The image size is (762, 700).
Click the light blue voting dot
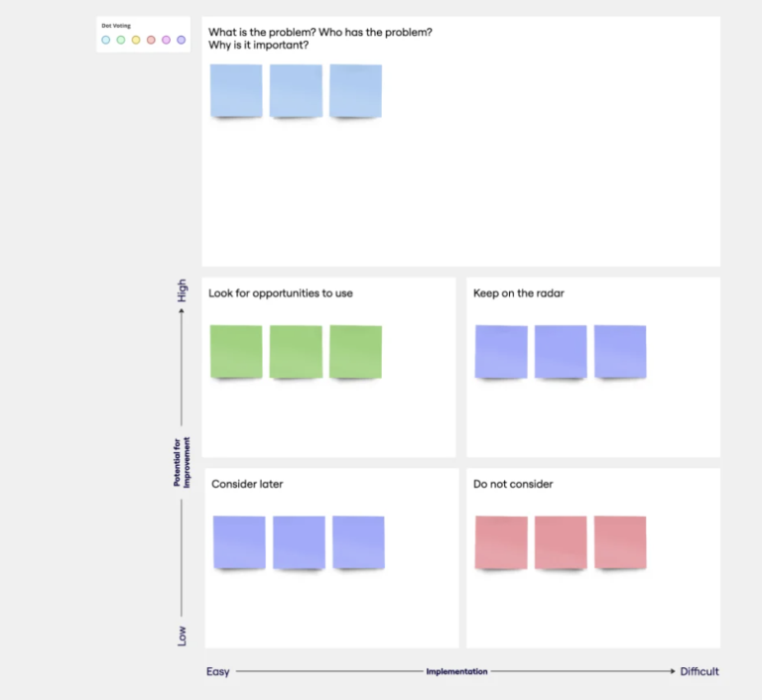tap(106, 40)
